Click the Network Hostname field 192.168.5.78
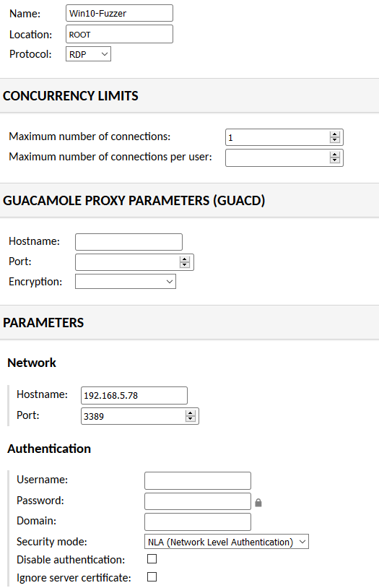 (134, 395)
